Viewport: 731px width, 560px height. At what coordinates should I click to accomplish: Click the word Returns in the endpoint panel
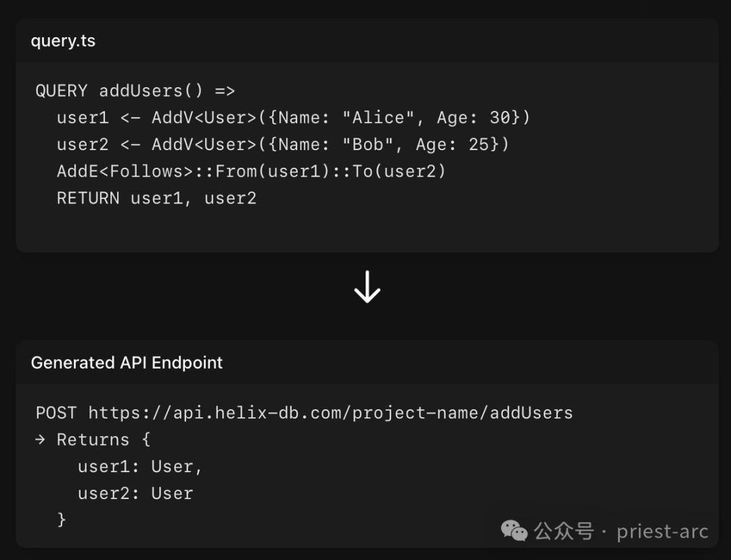[x=93, y=440]
